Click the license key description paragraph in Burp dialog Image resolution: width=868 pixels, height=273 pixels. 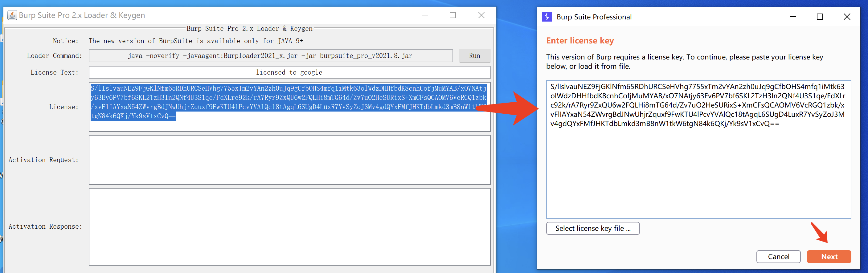[x=684, y=61]
